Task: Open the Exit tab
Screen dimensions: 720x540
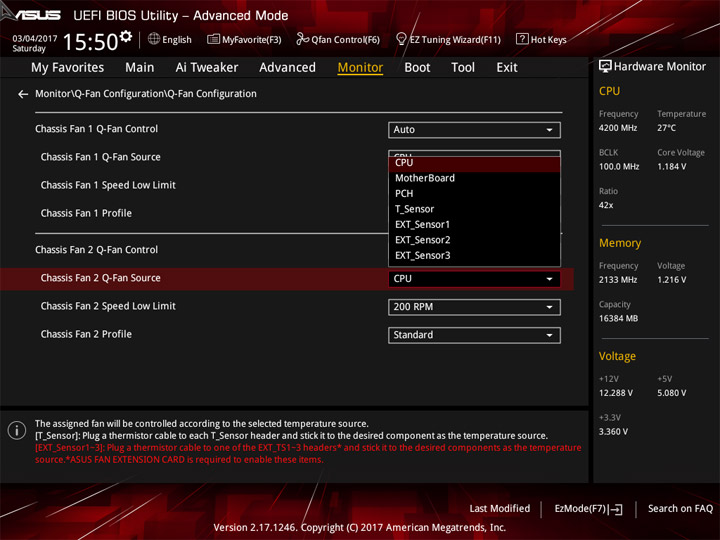Action: 507,68
